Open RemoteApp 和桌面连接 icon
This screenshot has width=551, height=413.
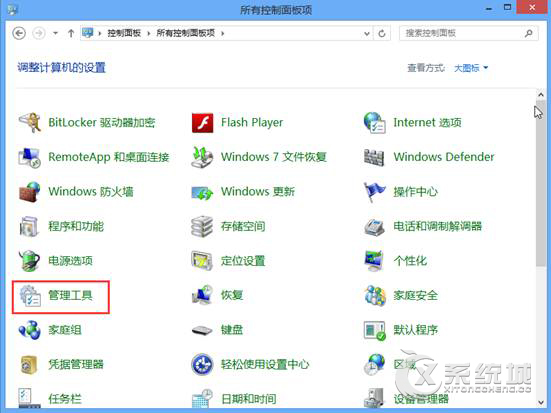pyautogui.click(x=30, y=157)
